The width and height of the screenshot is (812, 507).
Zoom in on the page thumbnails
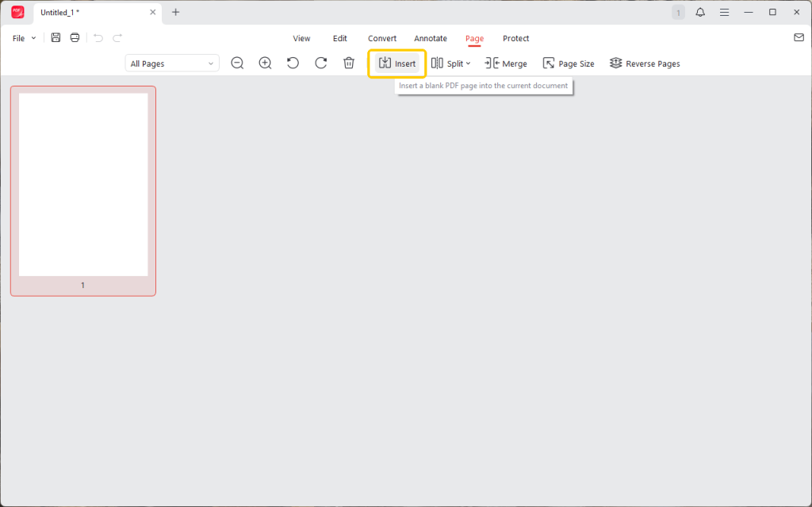[x=265, y=63]
